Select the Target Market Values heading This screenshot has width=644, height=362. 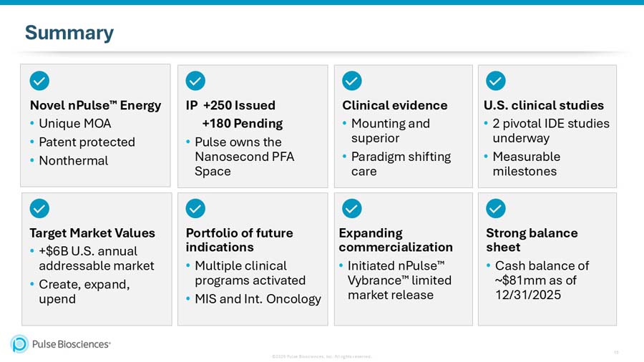pos(92,233)
